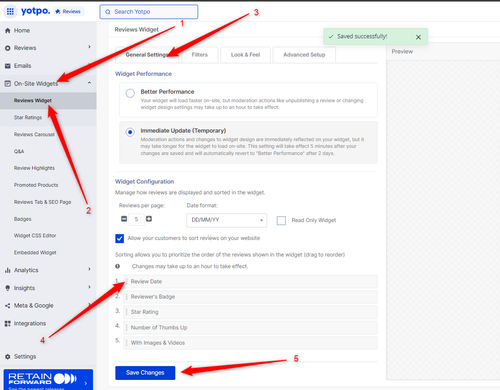Switch to the Advanced Setup tab
This screenshot has height=390, width=500.
click(x=304, y=55)
